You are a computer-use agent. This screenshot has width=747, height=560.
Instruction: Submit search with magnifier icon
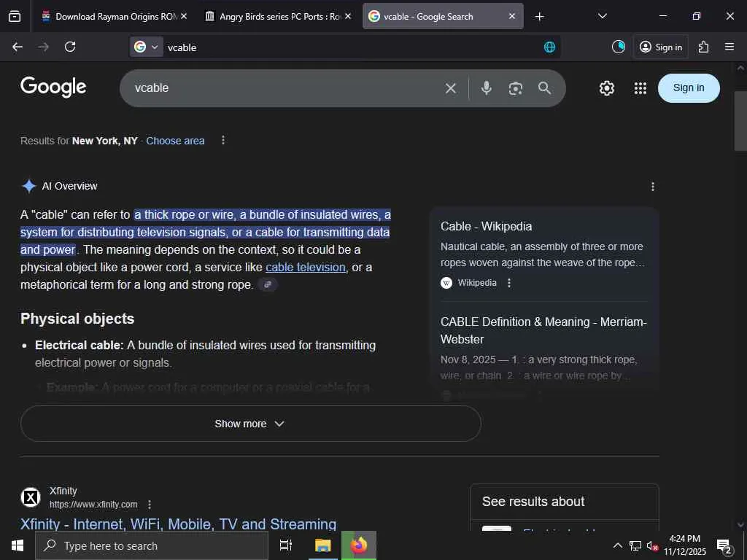[x=544, y=88]
